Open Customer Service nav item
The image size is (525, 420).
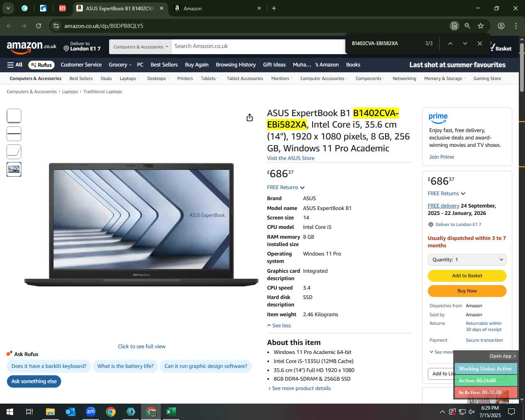tap(81, 65)
